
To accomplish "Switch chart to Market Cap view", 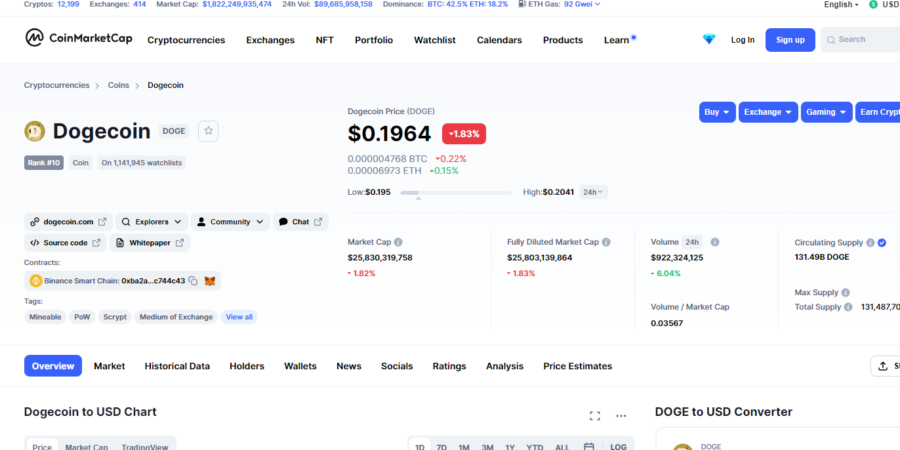I will click(86, 447).
